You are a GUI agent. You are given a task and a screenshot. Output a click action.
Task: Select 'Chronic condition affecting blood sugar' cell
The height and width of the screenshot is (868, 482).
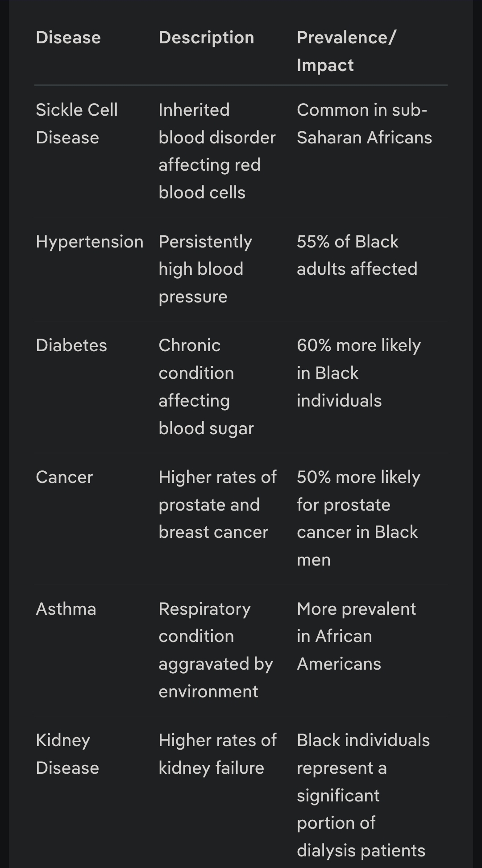point(206,387)
